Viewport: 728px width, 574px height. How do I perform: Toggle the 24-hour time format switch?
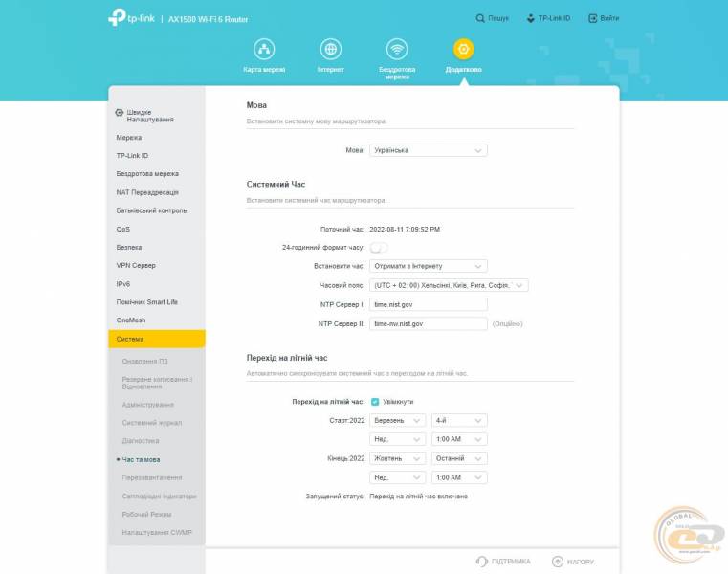pos(379,248)
